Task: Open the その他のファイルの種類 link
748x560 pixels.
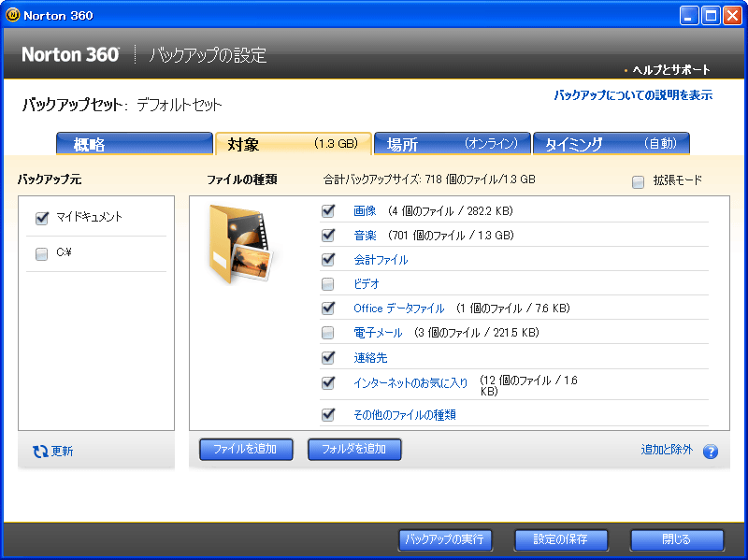Action: 405,414
